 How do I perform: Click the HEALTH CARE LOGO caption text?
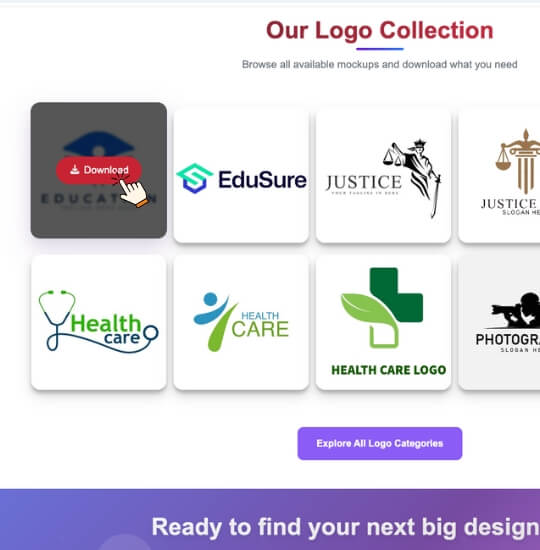tap(389, 370)
